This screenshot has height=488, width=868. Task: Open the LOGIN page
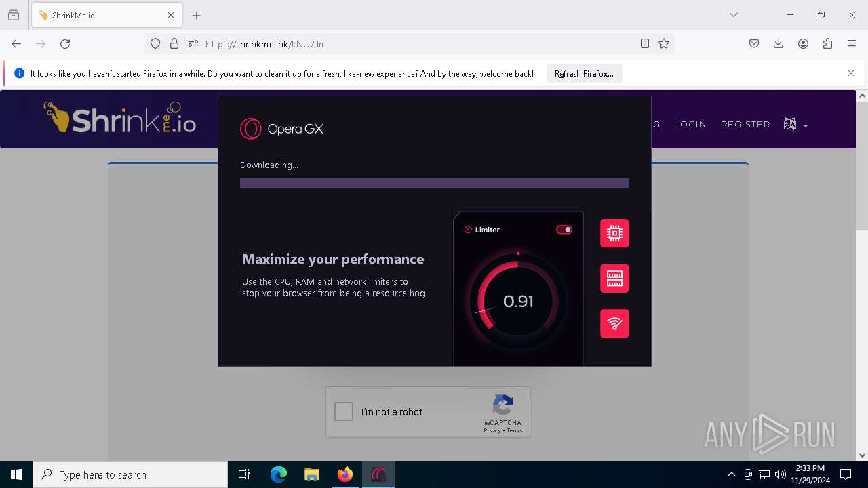pyautogui.click(x=690, y=125)
